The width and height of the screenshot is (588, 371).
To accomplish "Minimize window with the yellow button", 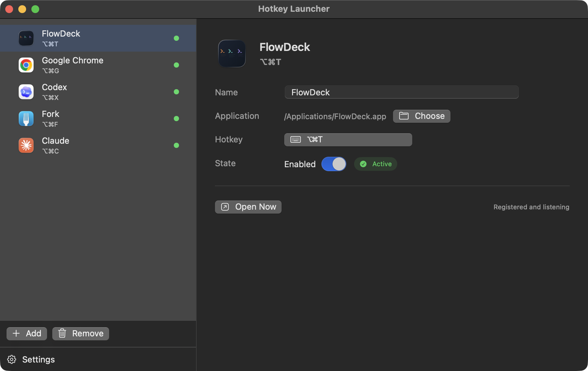I will click(22, 9).
